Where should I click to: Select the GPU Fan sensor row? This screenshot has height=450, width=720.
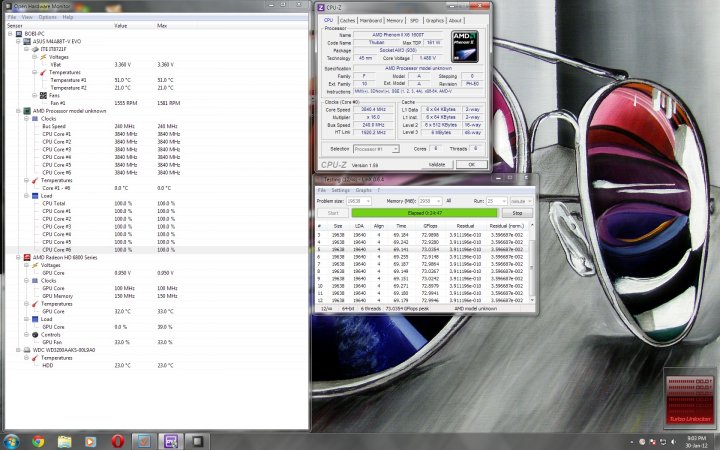[156, 342]
